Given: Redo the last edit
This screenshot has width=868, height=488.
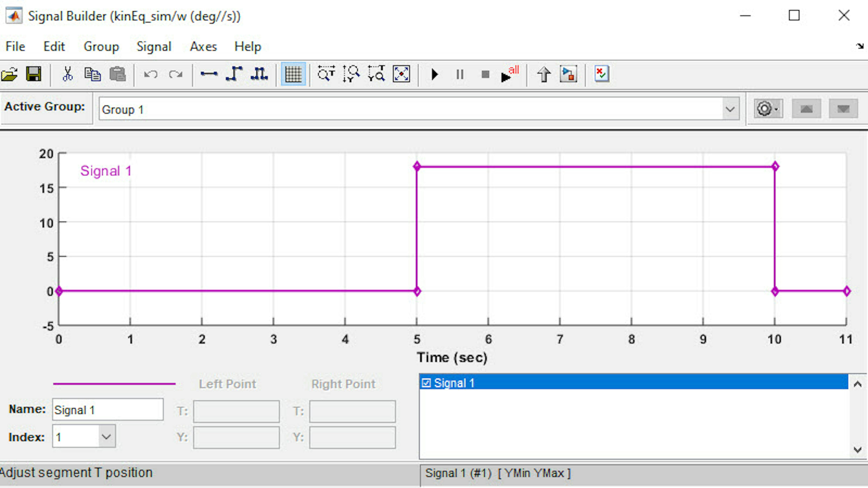Looking at the screenshot, I should point(176,74).
